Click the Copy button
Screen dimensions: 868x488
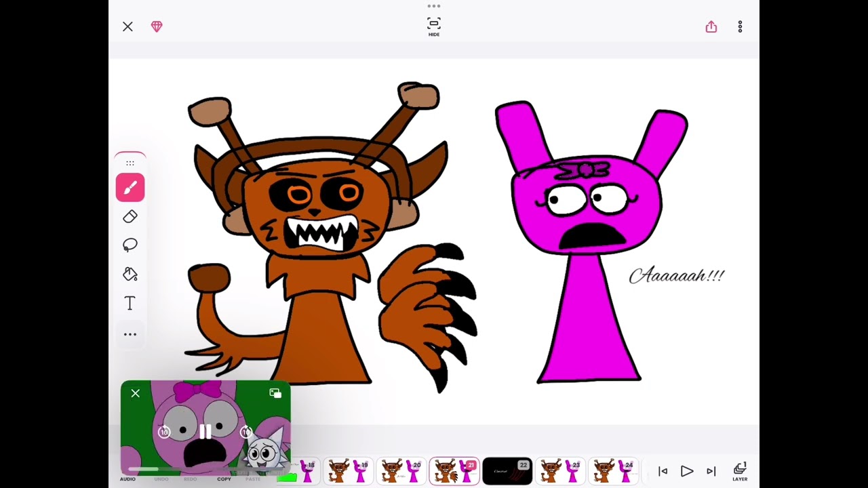click(x=224, y=479)
